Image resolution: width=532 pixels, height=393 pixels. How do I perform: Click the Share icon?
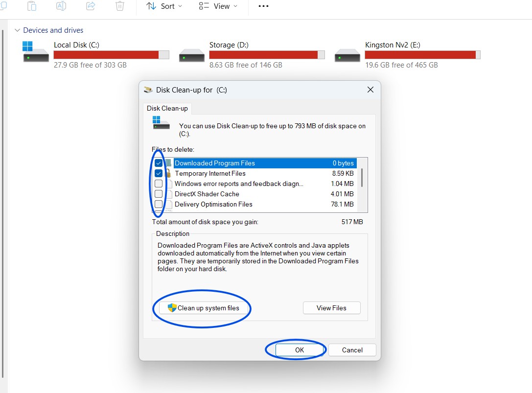(91, 6)
